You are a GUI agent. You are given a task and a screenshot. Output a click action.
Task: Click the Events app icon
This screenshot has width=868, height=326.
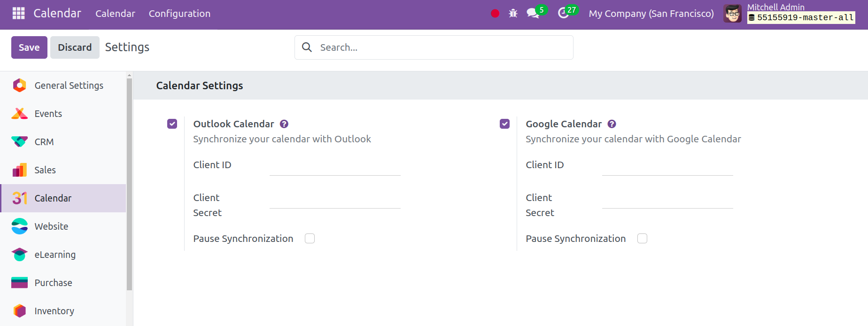point(19,114)
